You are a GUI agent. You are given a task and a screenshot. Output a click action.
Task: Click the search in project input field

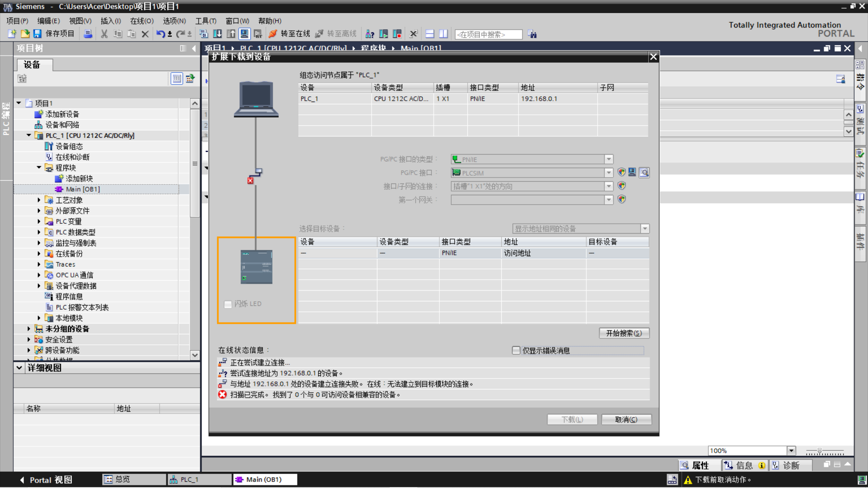pos(488,34)
